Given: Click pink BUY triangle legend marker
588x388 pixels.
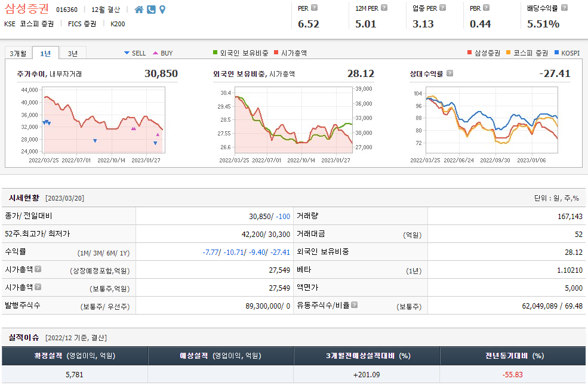Looking at the screenshot, I should click(155, 53).
